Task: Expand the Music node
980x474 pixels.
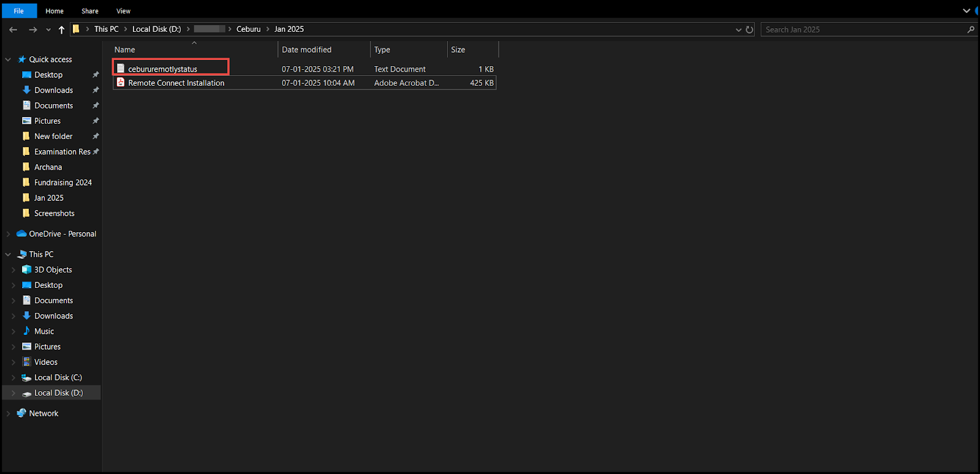Action: coord(13,331)
